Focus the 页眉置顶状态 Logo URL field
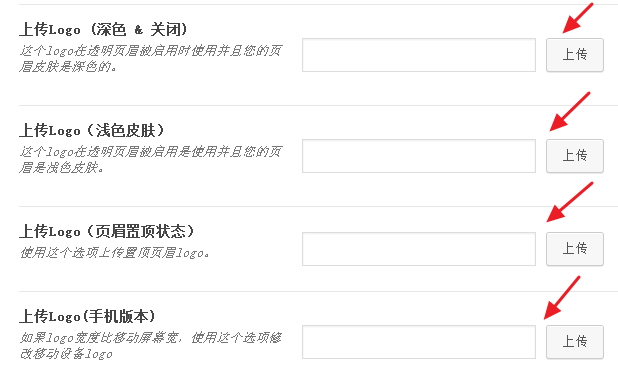Image resolution: width=618 pixels, height=383 pixels. (419, 249)
